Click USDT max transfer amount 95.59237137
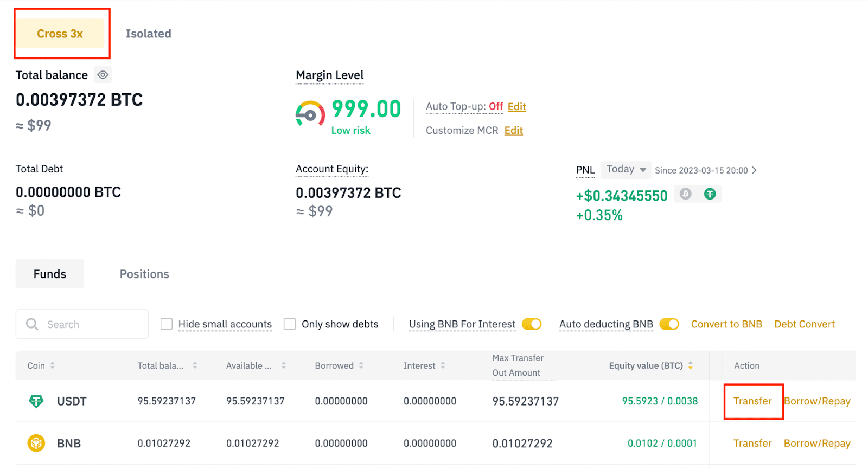Viewport: 868px width, 469px height. 526,401
